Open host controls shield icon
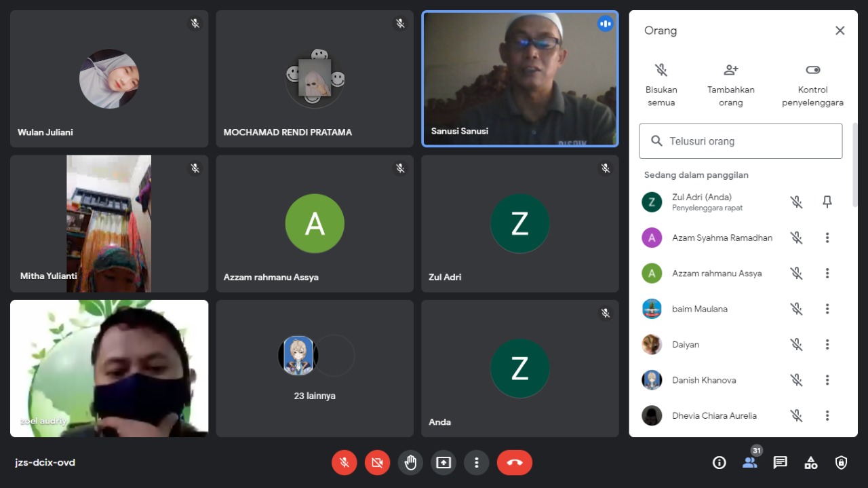Viewport: 868px width, 488px height. pyautogui.click(x=841, y=463)
